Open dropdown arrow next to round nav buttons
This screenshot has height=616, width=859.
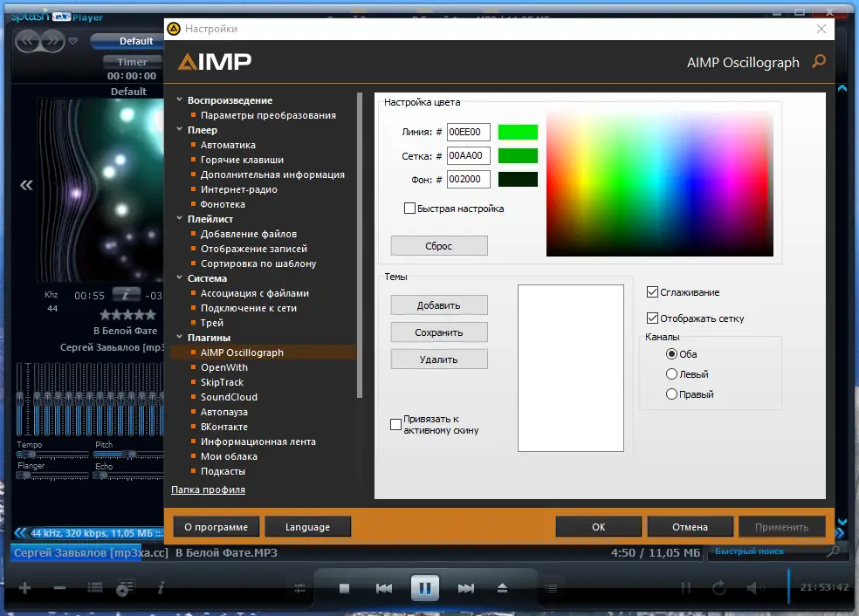[72, 41]
